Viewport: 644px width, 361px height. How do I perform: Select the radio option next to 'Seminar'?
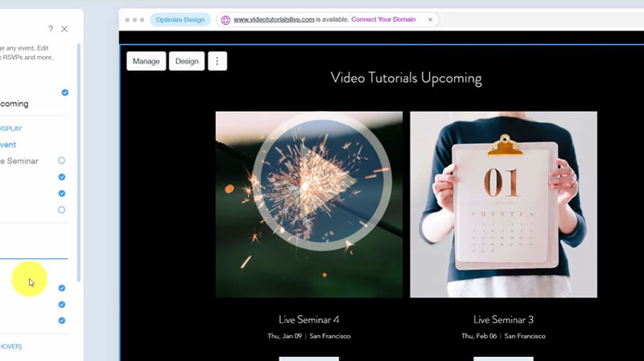point(62,161)
